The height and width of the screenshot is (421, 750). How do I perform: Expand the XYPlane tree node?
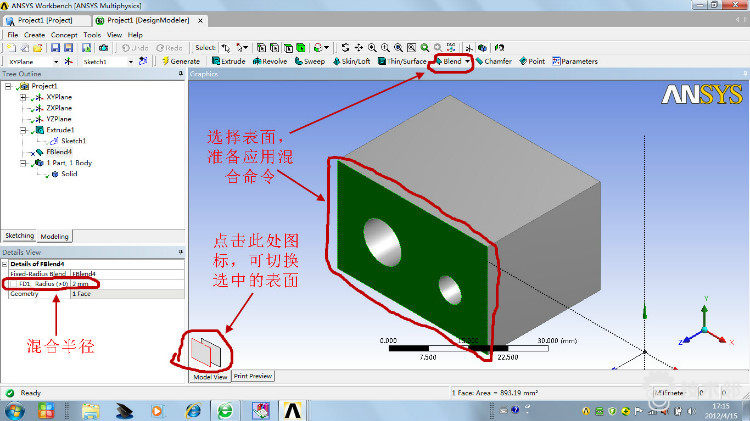point(23,97)
